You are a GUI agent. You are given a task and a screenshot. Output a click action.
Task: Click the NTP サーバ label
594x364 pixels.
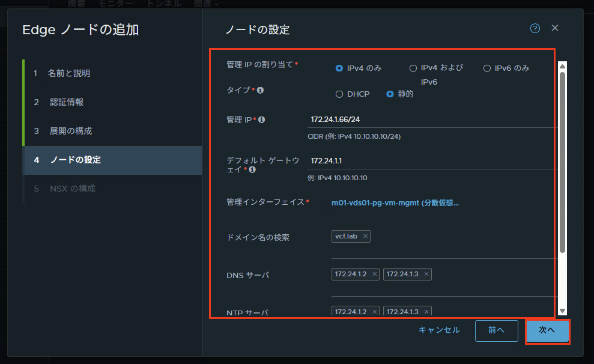(x=247, y=313)
